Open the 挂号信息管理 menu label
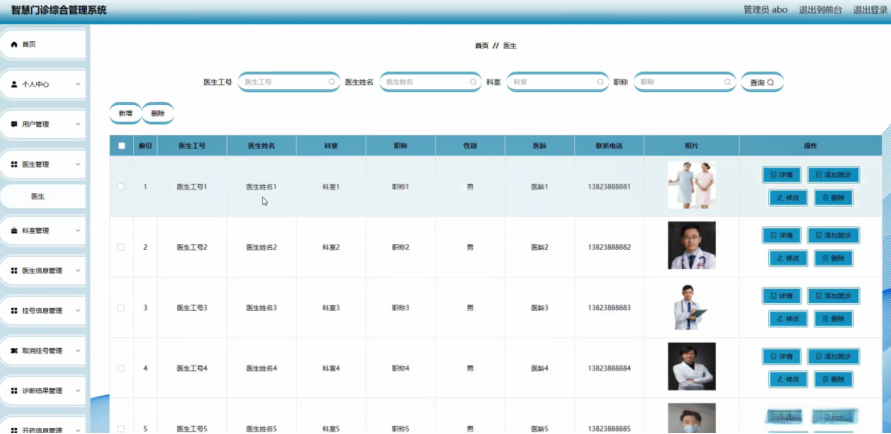The width and height of the screenshot is (891, 434). (42, 311)
